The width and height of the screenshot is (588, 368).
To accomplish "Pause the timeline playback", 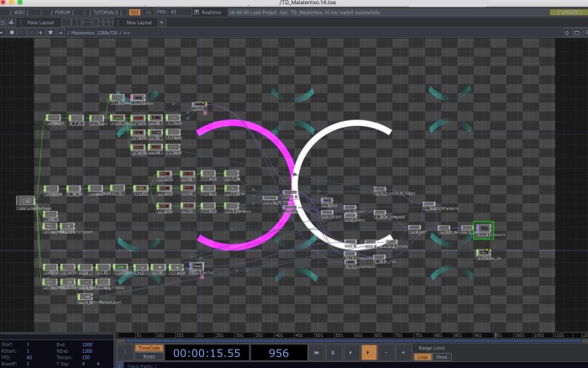I will [x=333, y=353].
